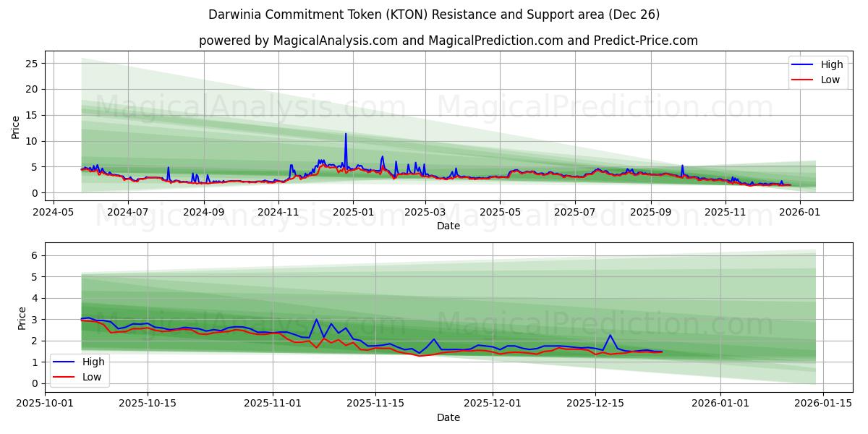Expand the bottom chart legend box
This screenshot has height=434, width=868.
(x=80, y=367)
